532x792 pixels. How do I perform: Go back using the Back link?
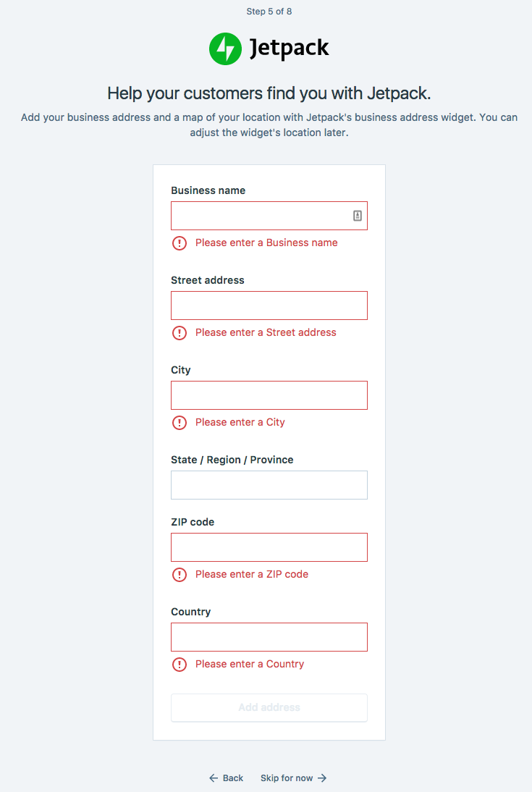[x=232, y=778]
